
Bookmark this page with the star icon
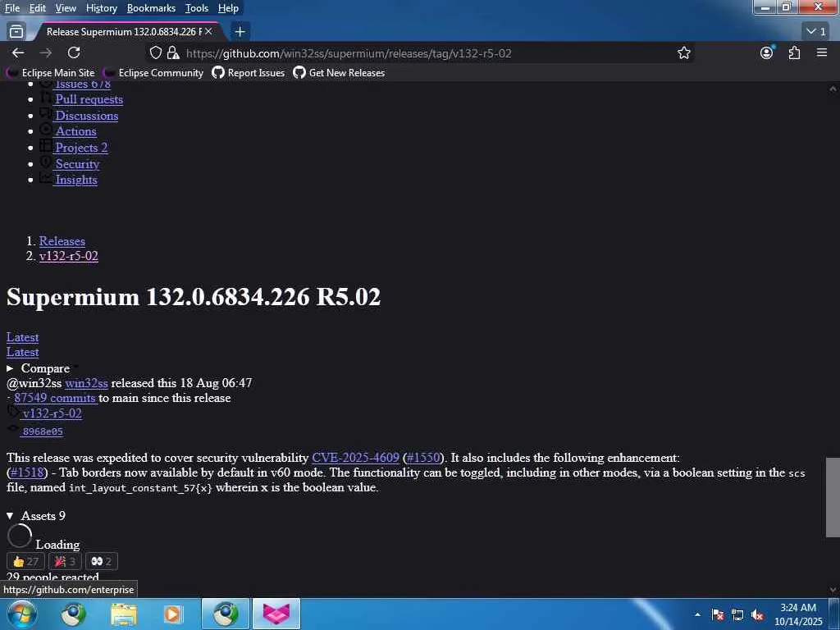click(683, 52)
